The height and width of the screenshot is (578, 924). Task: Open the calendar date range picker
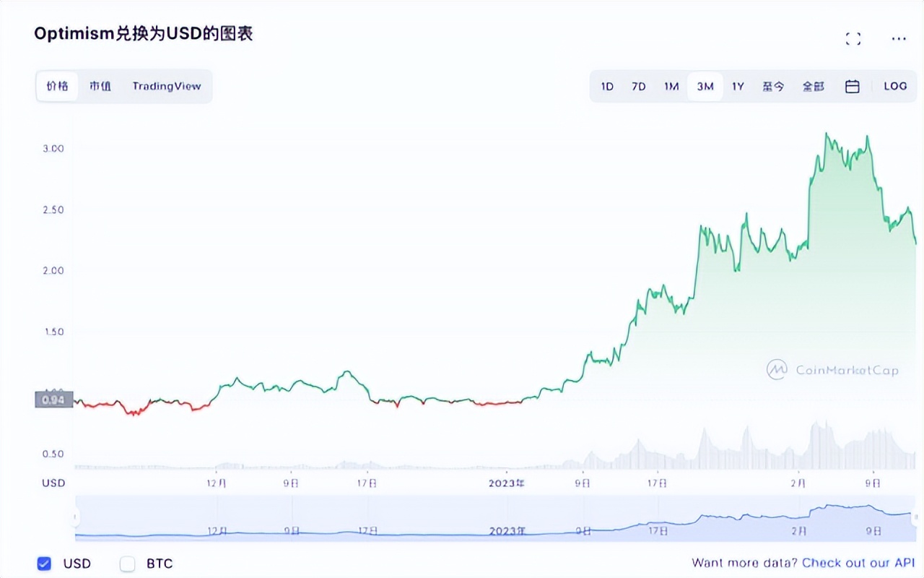pos(852,87)
